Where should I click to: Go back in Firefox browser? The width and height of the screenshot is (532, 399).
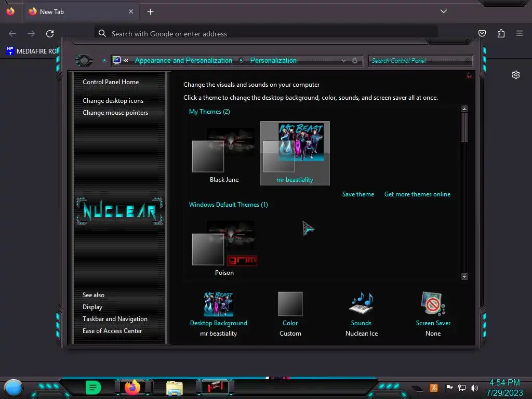(12, 34)
